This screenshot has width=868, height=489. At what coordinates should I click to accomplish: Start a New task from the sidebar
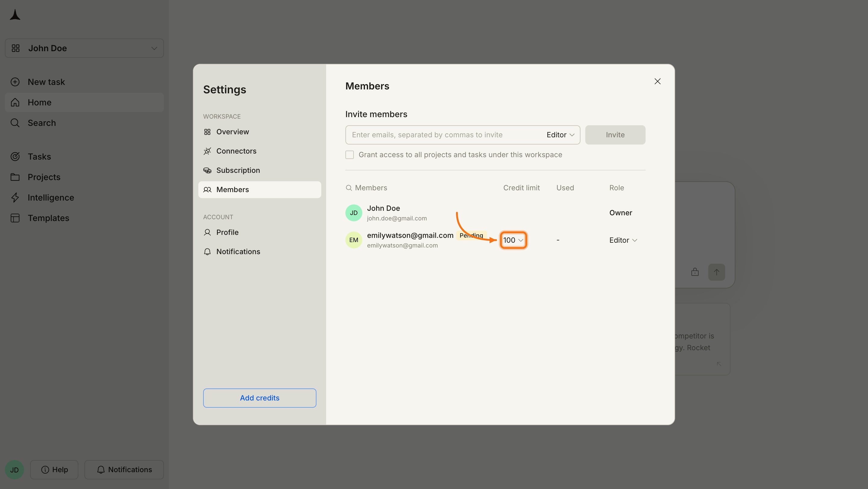pyautogui.click(x=84, y=82)
